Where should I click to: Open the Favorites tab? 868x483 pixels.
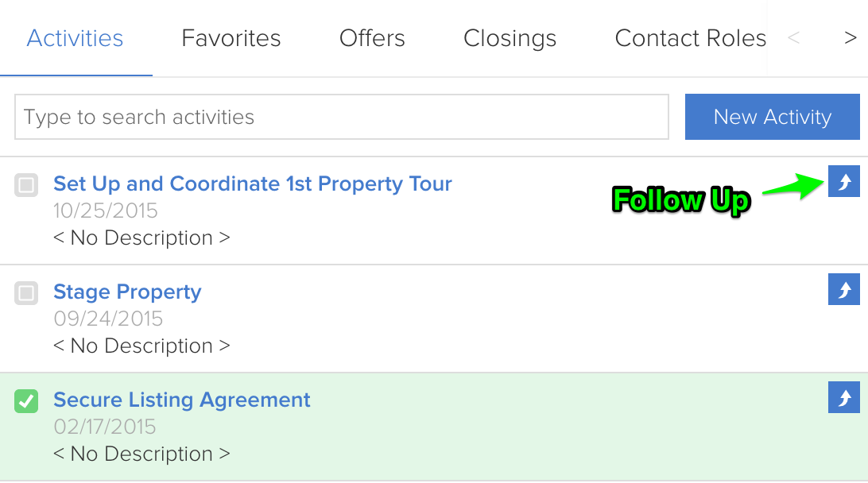[x=231, y=37]
